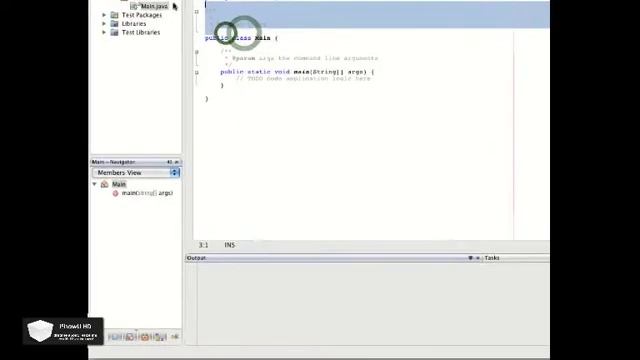Minimize the Output panel
640x360 pixels.
pyautogui.click(x=478, y=258)
